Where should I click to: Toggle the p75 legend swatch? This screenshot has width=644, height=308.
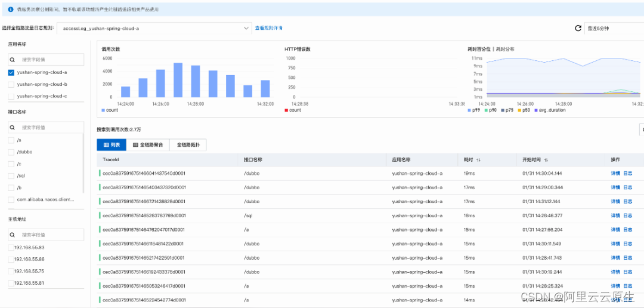[x=503, y=110]
